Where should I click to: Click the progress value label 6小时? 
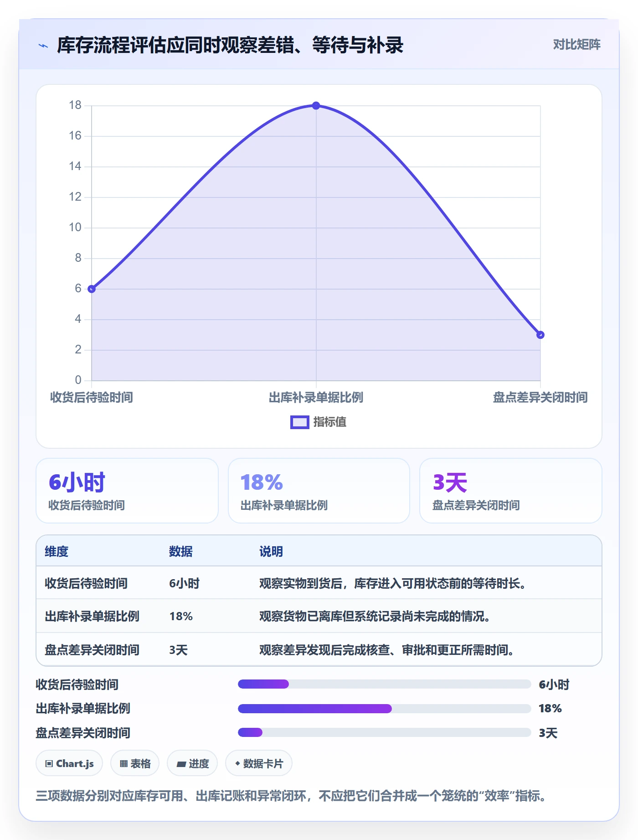pyautogui.click(x=554, y=684)
